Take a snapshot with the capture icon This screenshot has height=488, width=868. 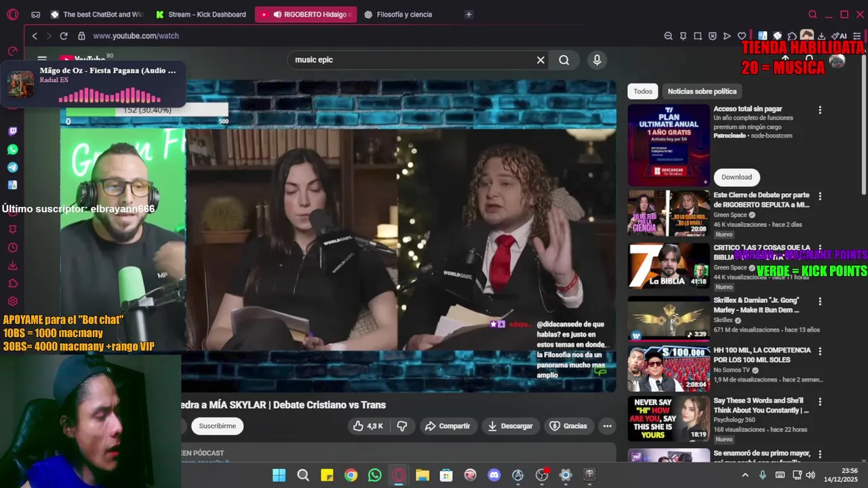click(698, 36)
